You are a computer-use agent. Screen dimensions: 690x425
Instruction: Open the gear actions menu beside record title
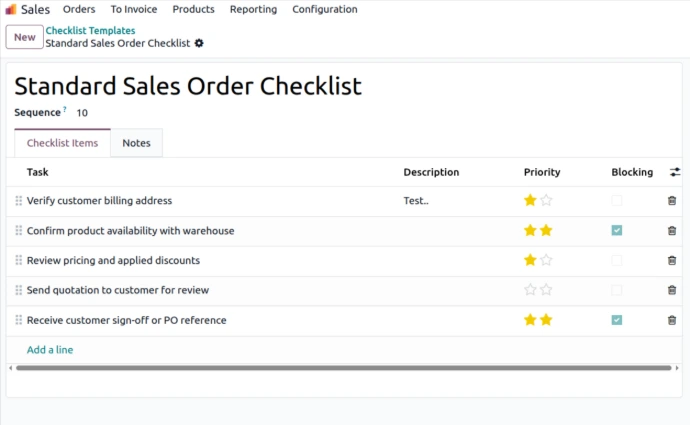[199, 43]
